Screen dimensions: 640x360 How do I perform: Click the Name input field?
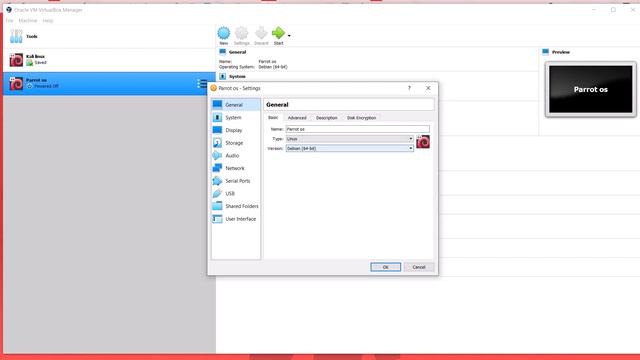coord(357,129)
